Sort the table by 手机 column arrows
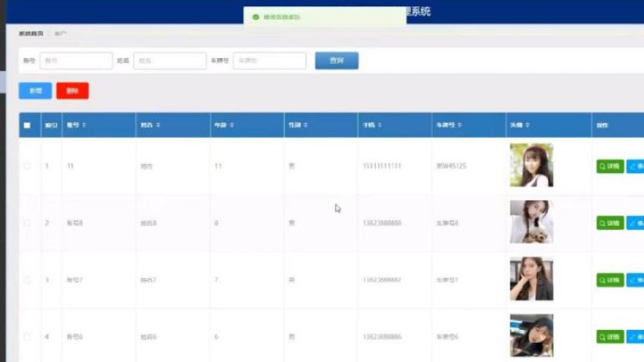The image size is (644, 362). pos(379,125)
